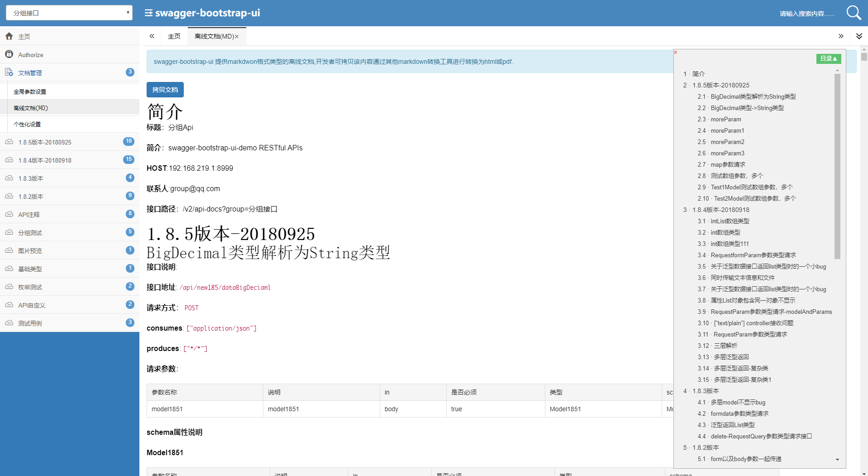Jump to moreParam3 in the contents list
Viewport: 868px width, 476px height.
[727, 153]
